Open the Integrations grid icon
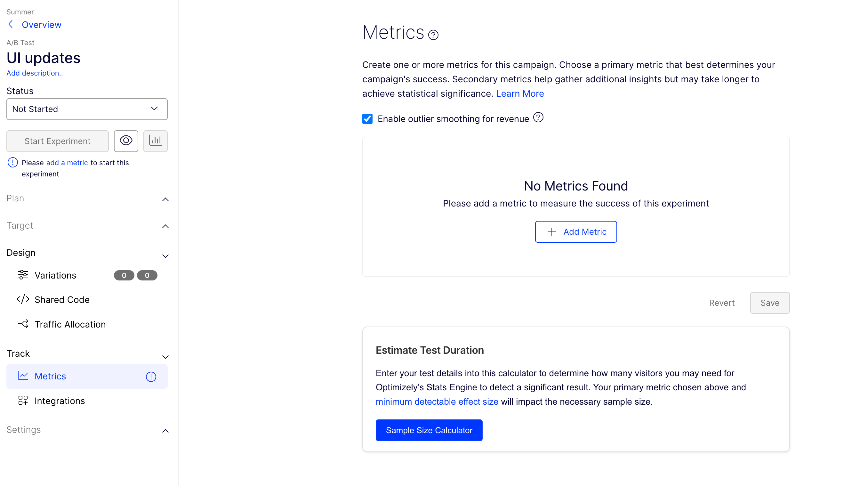 [23, 401]
